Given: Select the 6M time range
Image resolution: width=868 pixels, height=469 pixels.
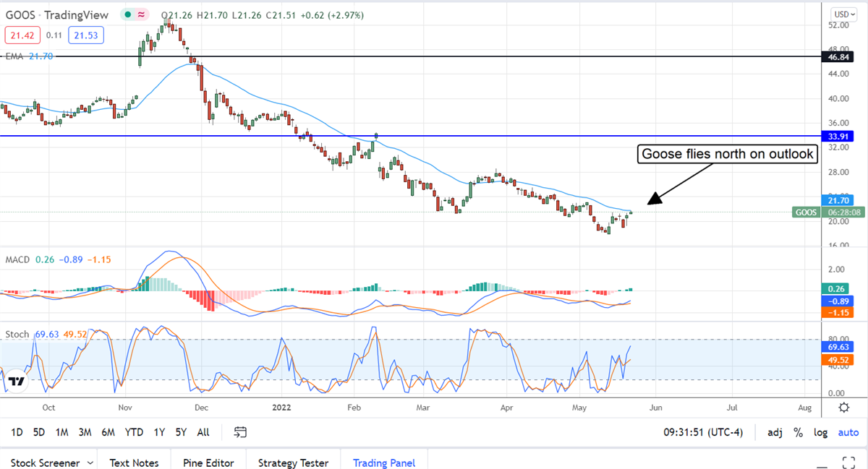Looking at the screenshot, I should click(x=109, y=432).
